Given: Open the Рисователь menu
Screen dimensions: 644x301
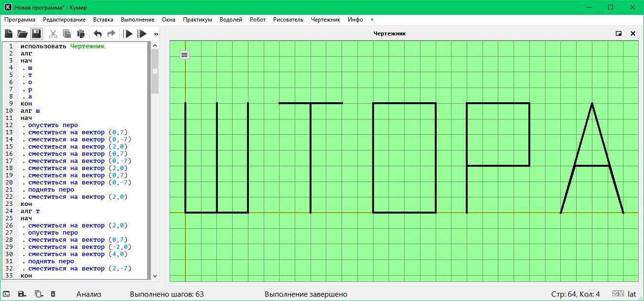Looking at the screenshot, I should point(288,20).
